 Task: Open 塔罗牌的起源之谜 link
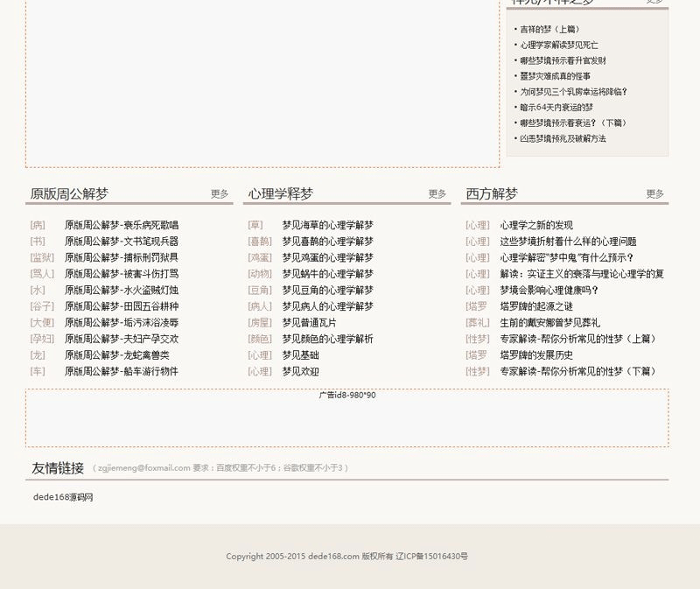(x=536, y=306)
